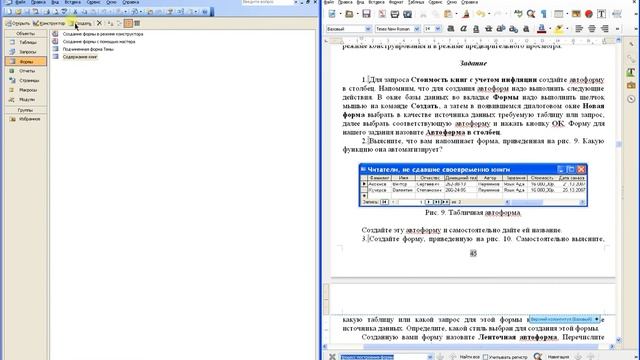Open the Избранное group
This screenshot has width=640, height=360.
tap(26, 119)
